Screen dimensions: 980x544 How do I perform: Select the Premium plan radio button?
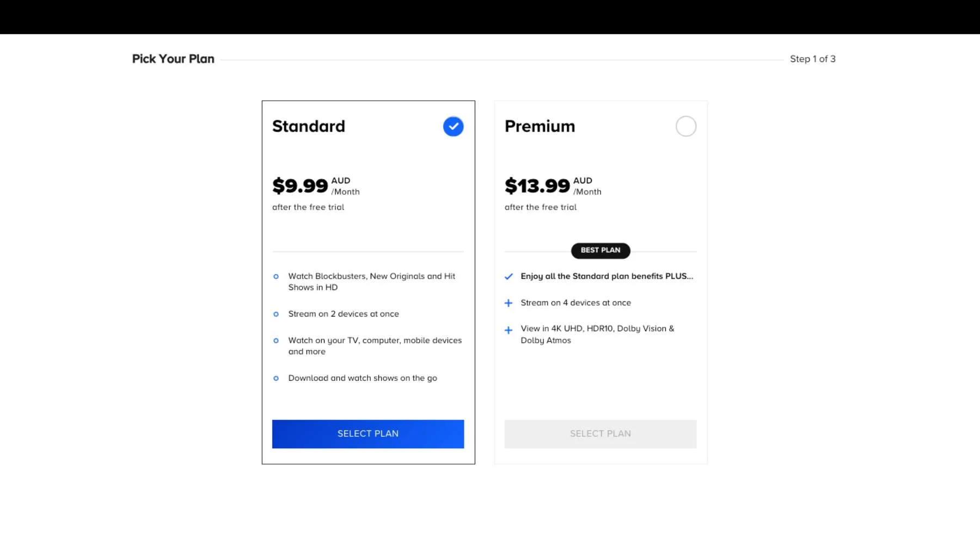[x=685, y=127]
